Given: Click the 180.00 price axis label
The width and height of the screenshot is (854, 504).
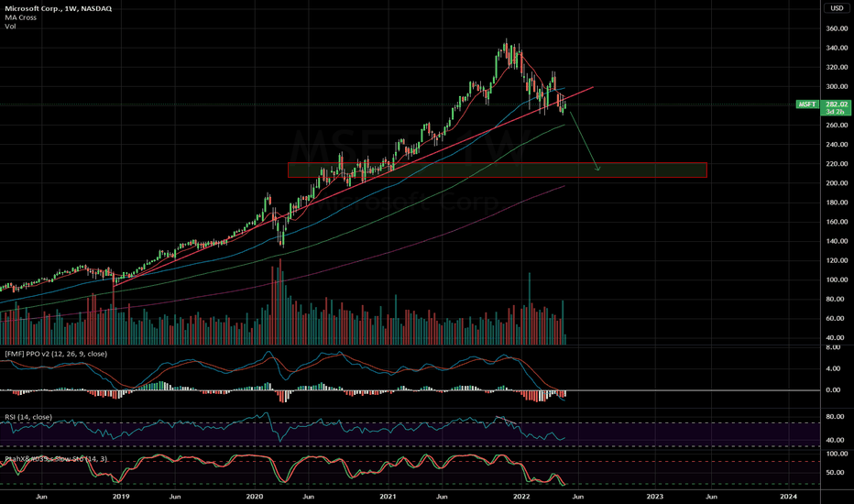Looking at the screenshot, I should point(837,203).
